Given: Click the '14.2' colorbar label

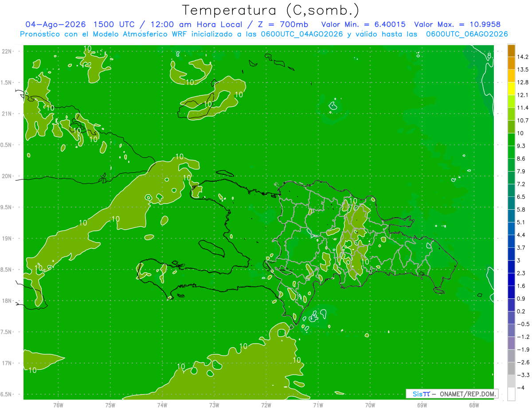Looking at the screenshot, I should pos(523,57).
